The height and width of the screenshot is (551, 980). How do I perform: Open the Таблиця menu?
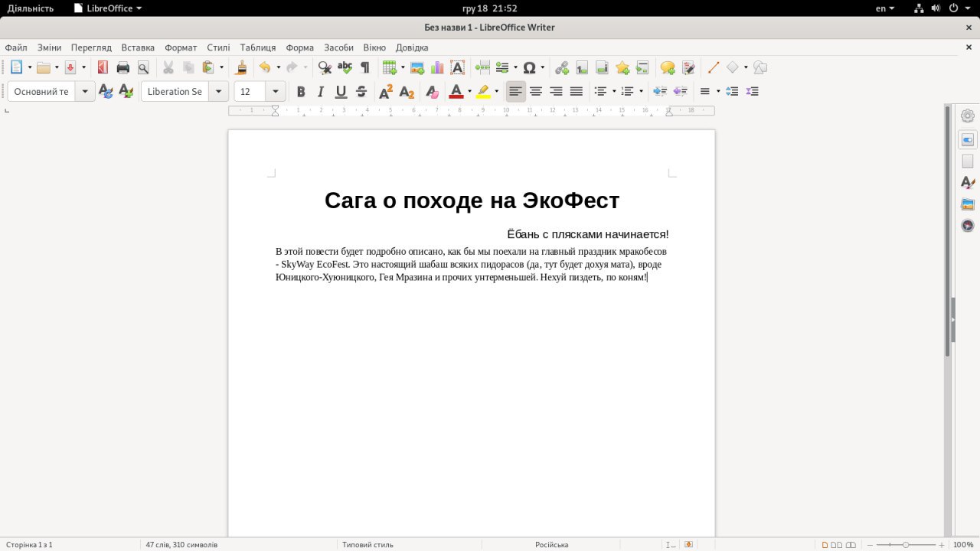(x=258, y=47)
